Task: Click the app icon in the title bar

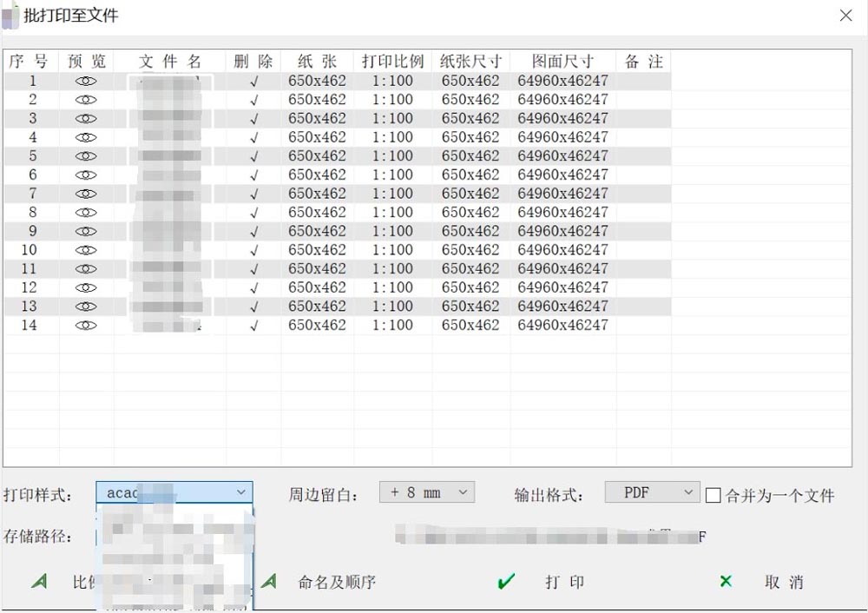Action: [10, 16]
